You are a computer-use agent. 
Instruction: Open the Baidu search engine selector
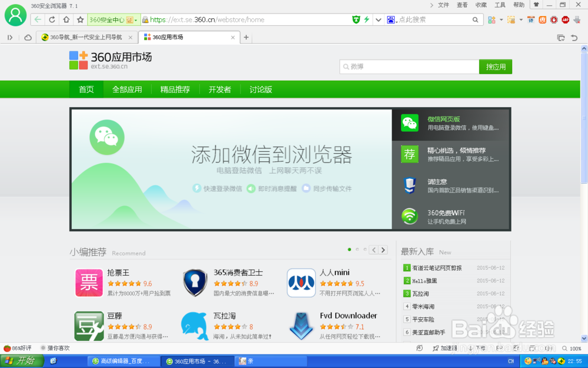(x=392, y=20)
